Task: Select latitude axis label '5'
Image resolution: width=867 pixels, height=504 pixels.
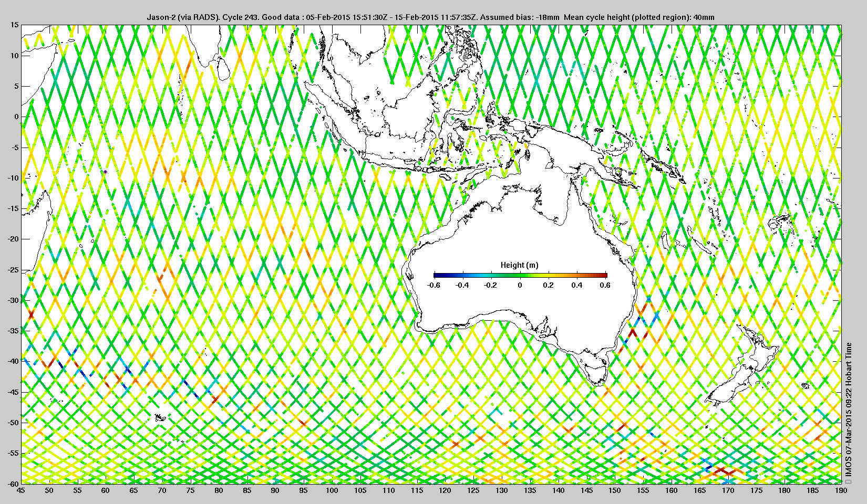Action: 16,86
